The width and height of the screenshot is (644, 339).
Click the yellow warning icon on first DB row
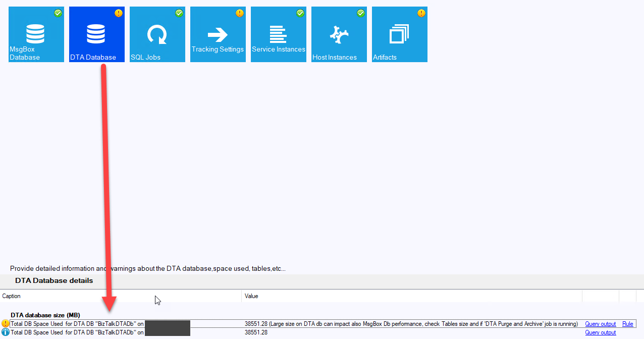[6, 324]
